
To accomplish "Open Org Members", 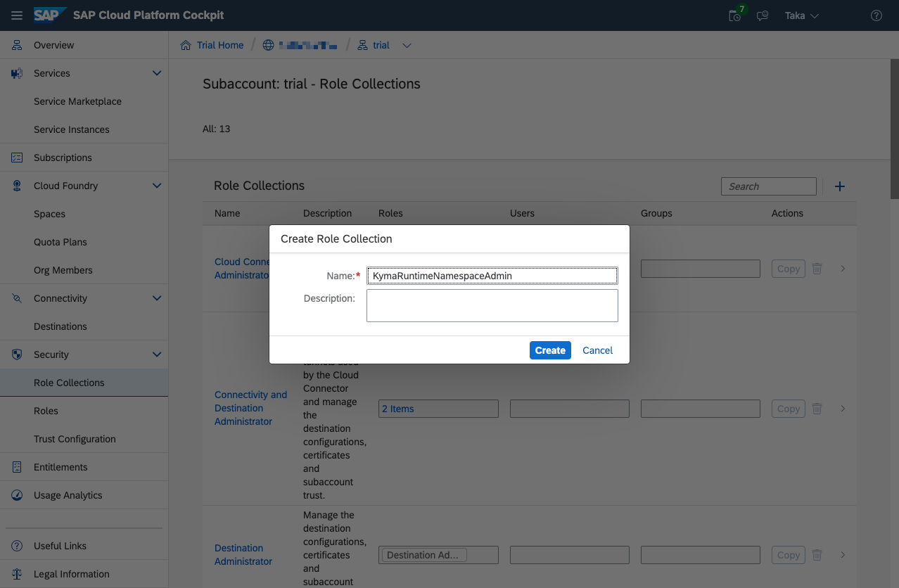I will tap(63, 270).
